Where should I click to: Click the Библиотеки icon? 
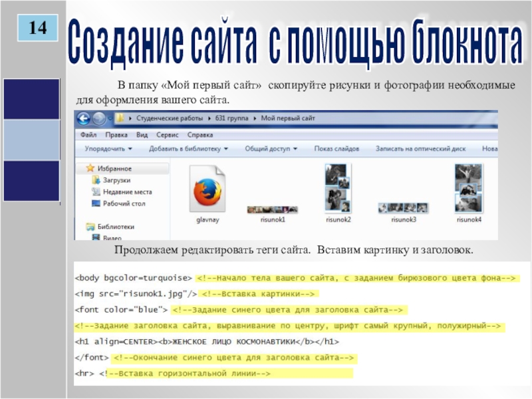coord(90,226)
